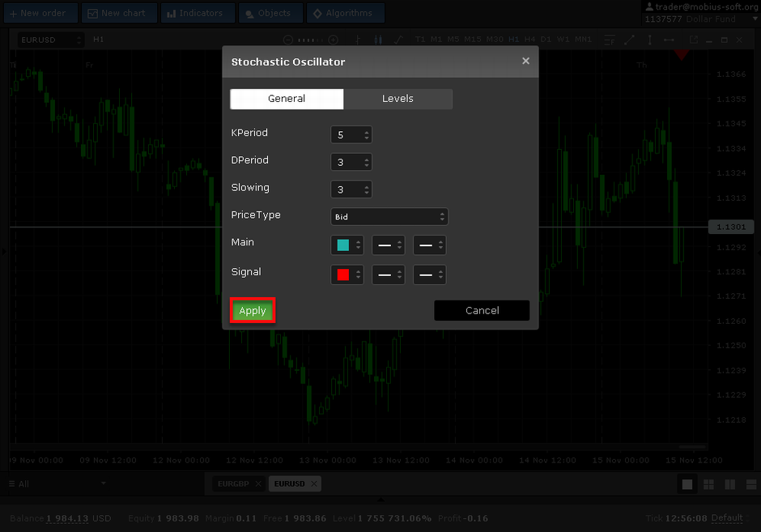Select the General tab
The image size is (761, 532).
pos(287,99)
